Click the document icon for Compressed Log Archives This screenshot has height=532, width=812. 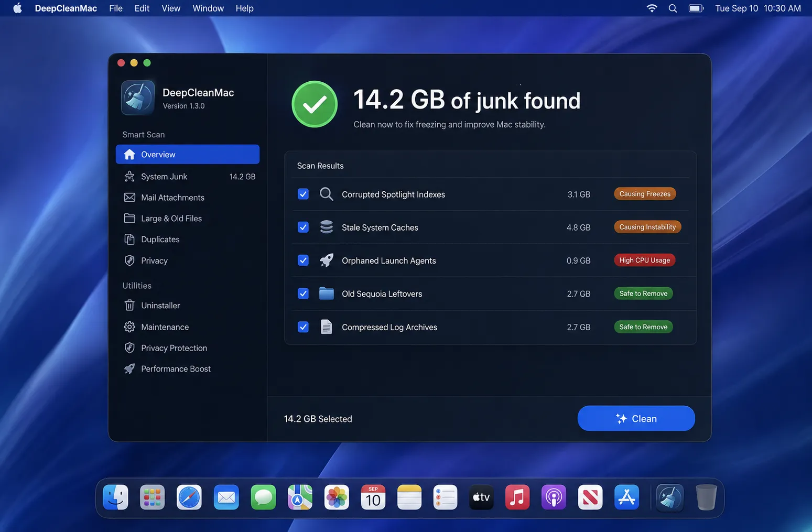pos(326,327)
